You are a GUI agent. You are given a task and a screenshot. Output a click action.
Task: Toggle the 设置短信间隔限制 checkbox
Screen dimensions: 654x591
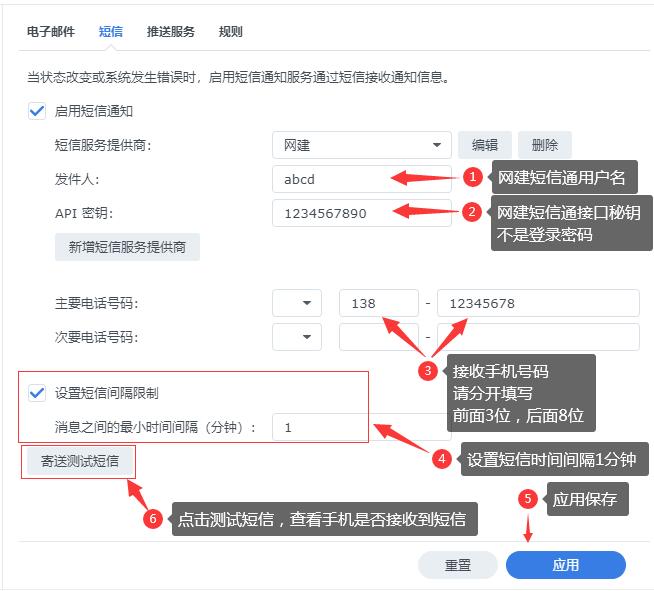(x=37, y=393)
